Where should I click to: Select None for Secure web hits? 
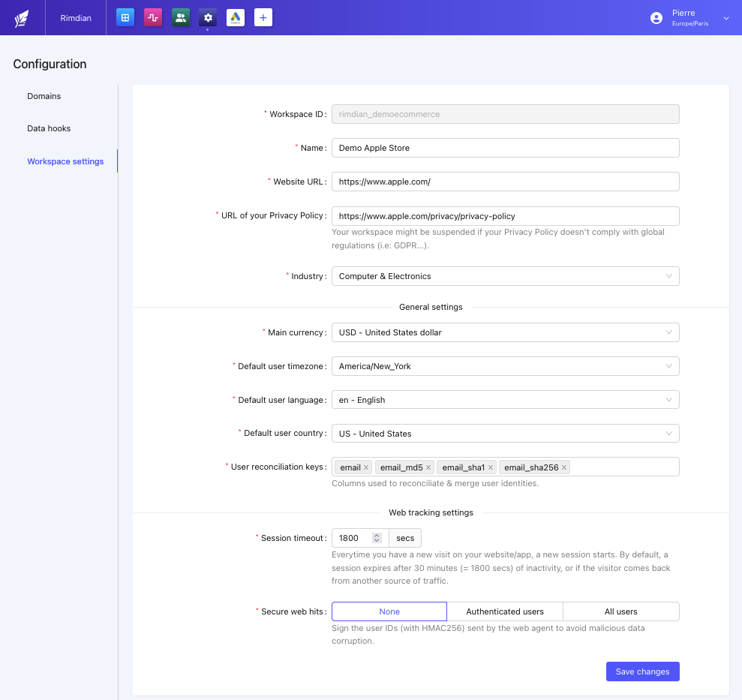click(x=389, y=611)
